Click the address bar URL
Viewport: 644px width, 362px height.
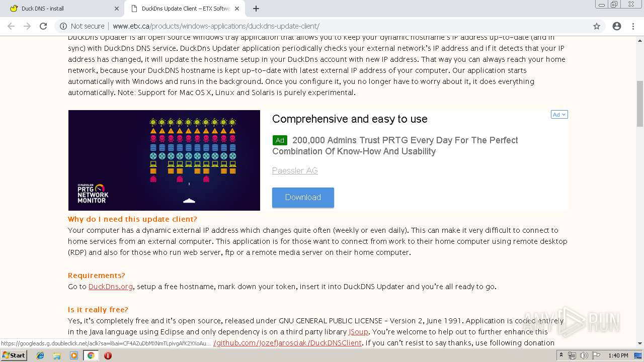click(216, 26)
